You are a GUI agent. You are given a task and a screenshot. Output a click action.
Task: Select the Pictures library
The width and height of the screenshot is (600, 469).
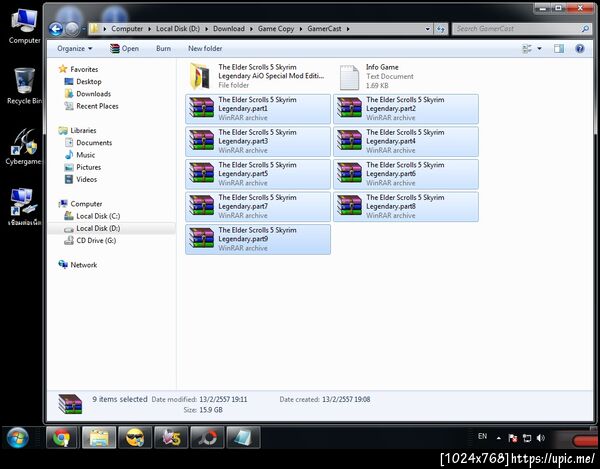83,167
